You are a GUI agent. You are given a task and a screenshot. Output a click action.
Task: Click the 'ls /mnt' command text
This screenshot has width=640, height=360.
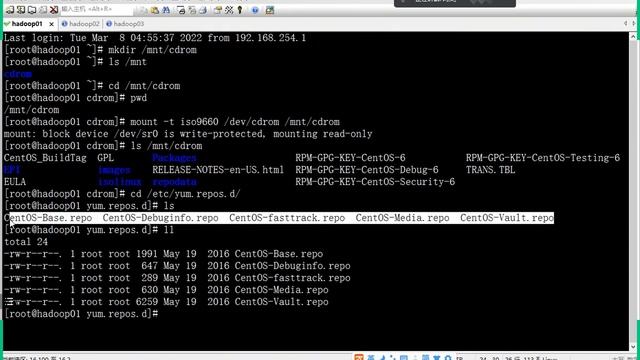(x=127, y=62)
